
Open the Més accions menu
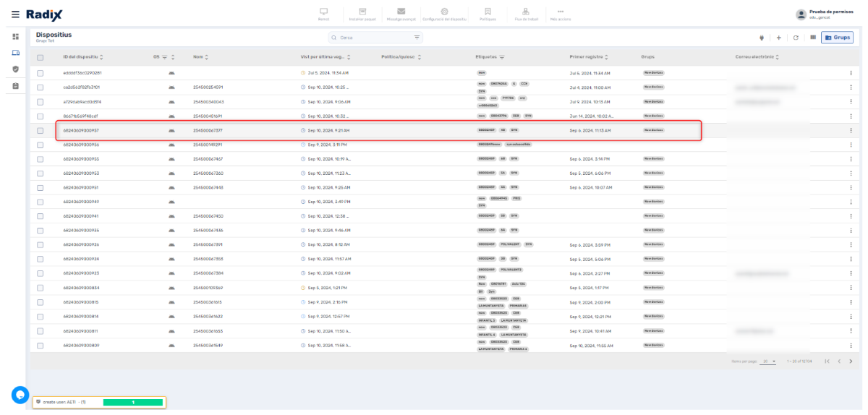click(x=560, y=14)
